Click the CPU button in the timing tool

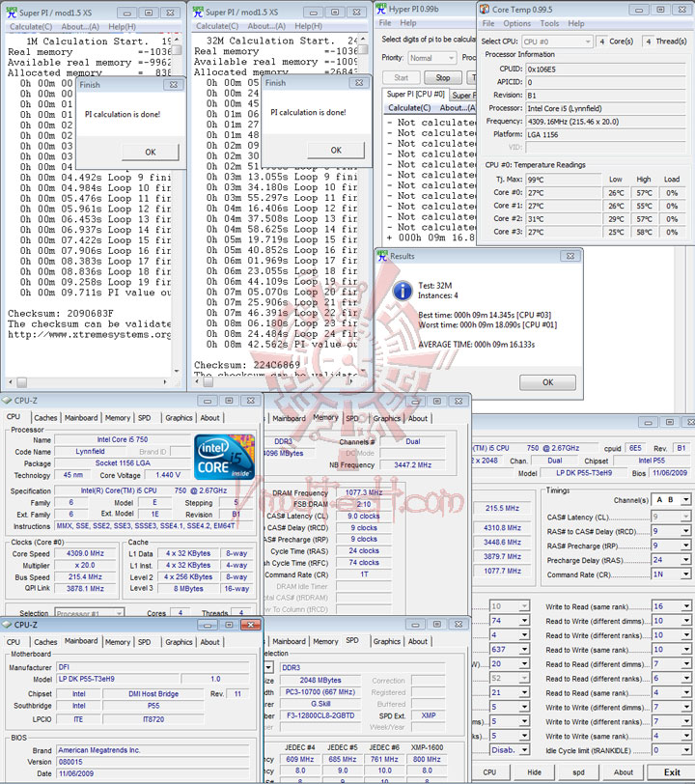pos(489,772)
